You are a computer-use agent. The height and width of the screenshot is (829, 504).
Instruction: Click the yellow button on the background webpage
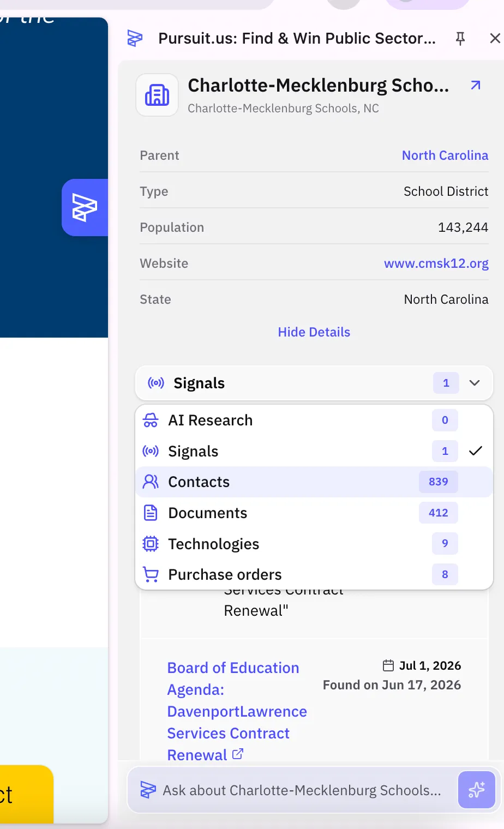point(26,794)
